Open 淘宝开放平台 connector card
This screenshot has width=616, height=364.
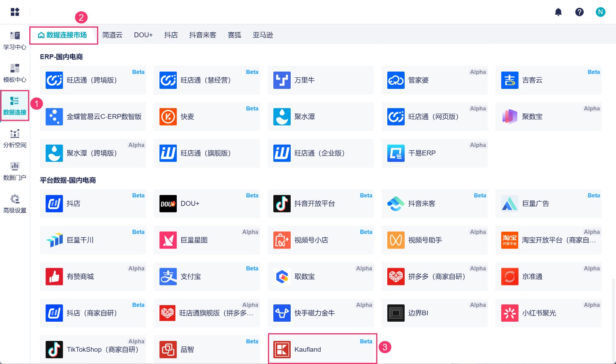pyautogui.click(x=549, y=240)
